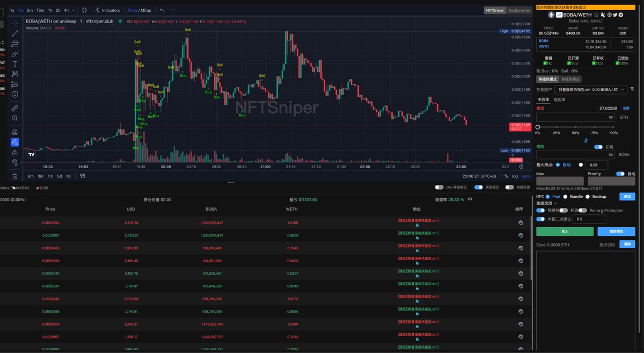Image resolution: width=644 pixels, height=353 pixels.
Task: Activate the zoom in tool
Action: click(15, 118)
